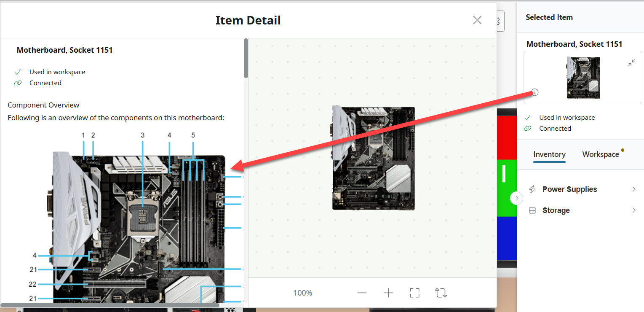Collapse the side panel with the round chevron button
Image resolution: width=644 pixels, height=312 pixels.
click(517, 198)
